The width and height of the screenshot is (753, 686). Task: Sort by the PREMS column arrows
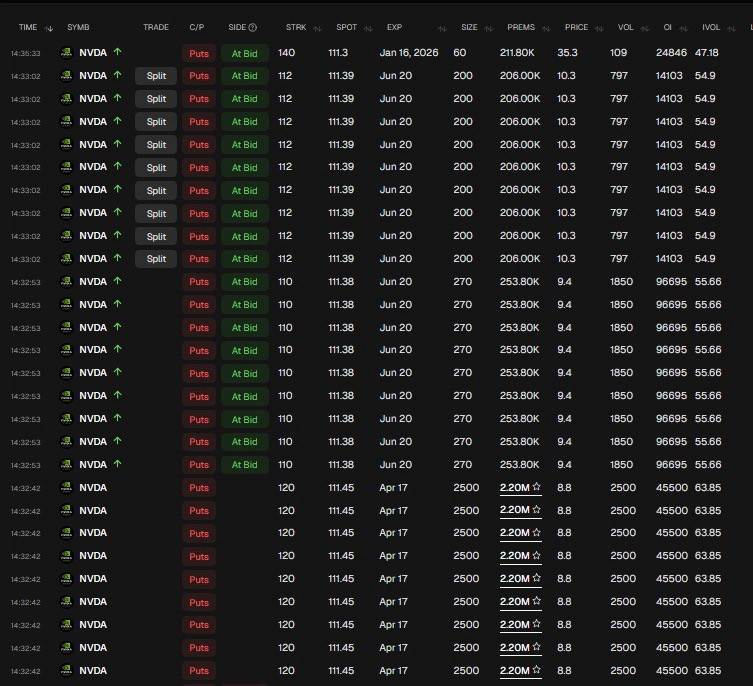[x=546, y=29]
